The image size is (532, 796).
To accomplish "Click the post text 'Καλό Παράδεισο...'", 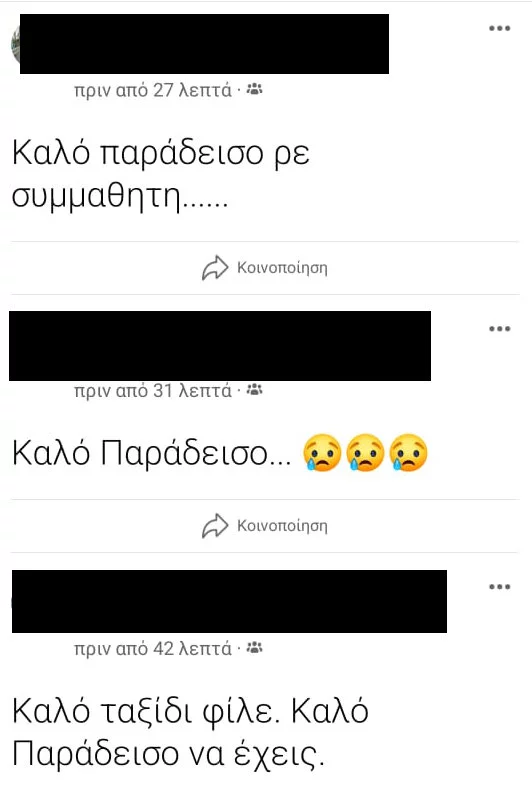I will pos(152,452).
